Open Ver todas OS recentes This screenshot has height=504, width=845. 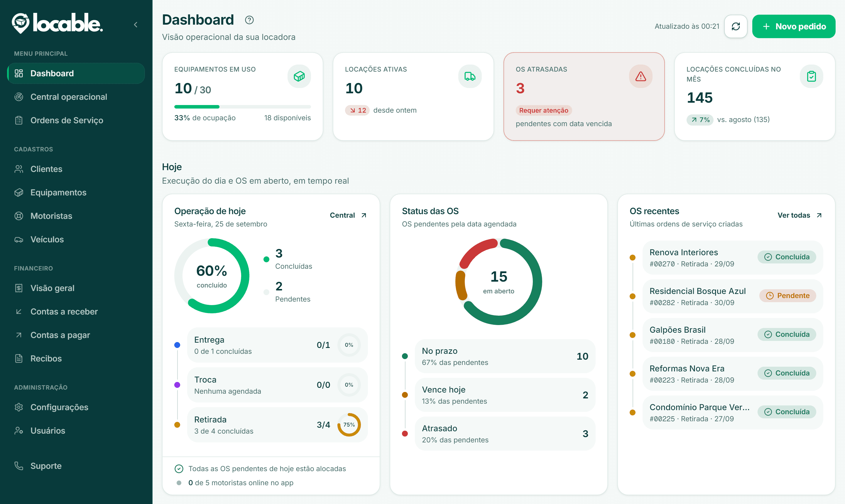pos(800,215)
